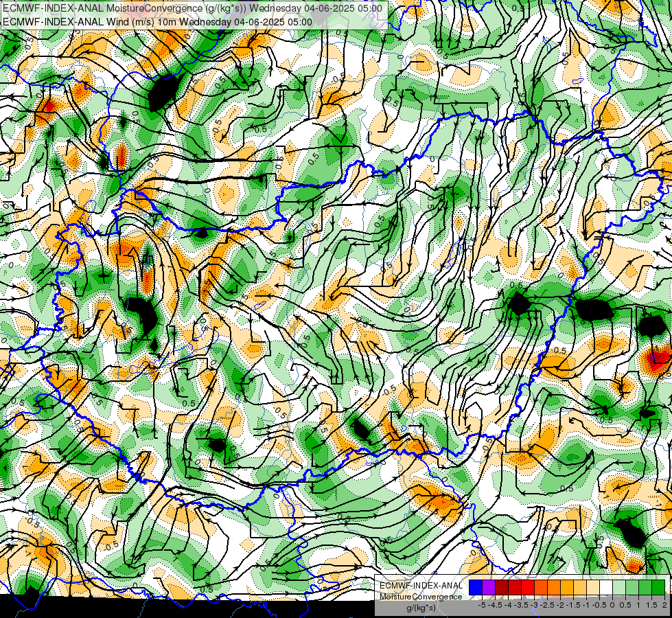672x618 pixels.
Task: Click the Wind 10m title line
Action: click(x=158, y=22)
